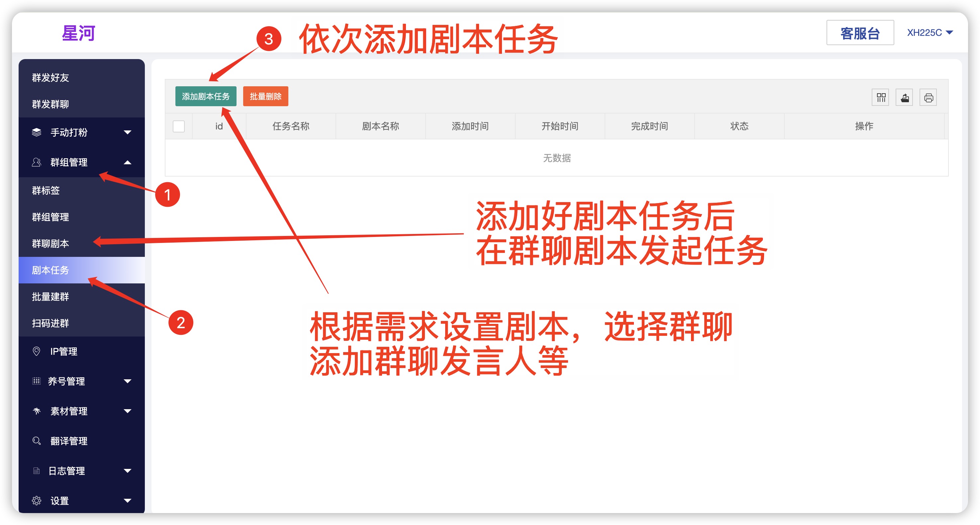Check the select-all checkbox in the table header

pyautogui.click(x=178, y=126)
